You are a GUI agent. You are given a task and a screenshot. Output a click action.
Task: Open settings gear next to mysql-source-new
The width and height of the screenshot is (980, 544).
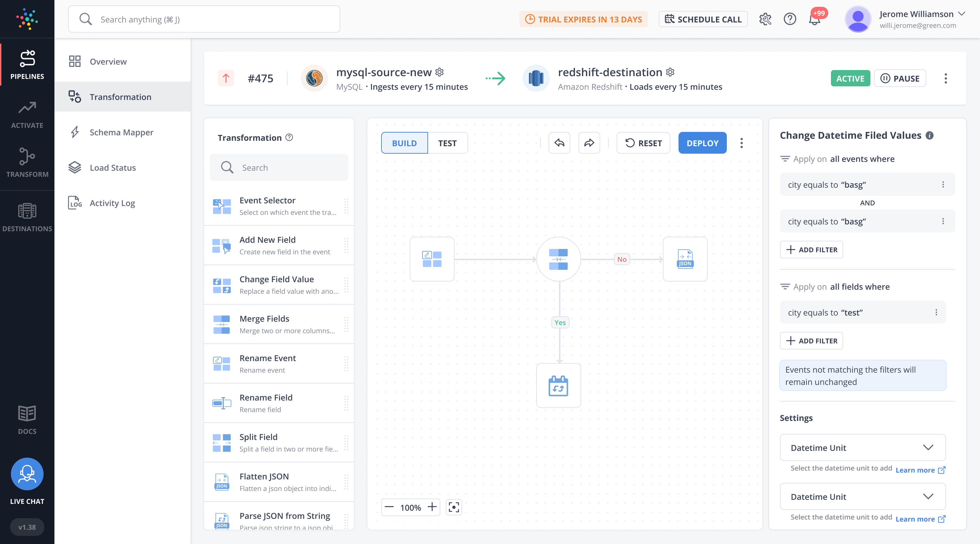(439, 72)
